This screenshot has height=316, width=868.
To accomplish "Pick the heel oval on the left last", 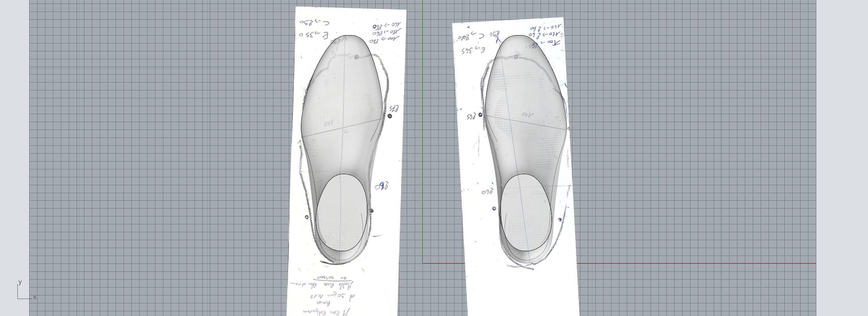I will (342, 213).
